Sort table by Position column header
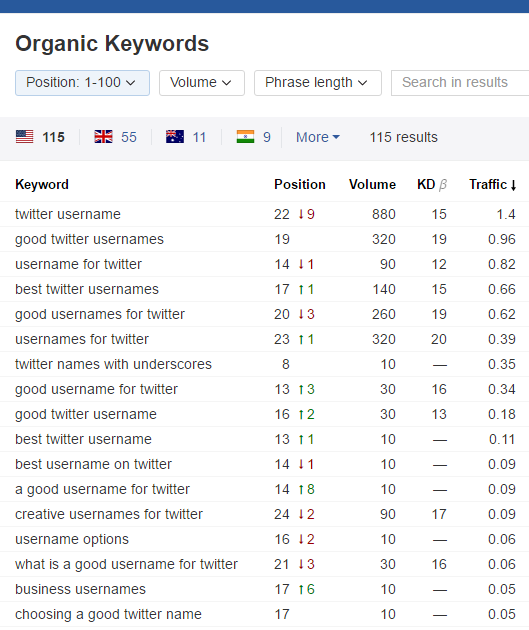This screenshot has width=529, height=630. click(x=300, y=184)
